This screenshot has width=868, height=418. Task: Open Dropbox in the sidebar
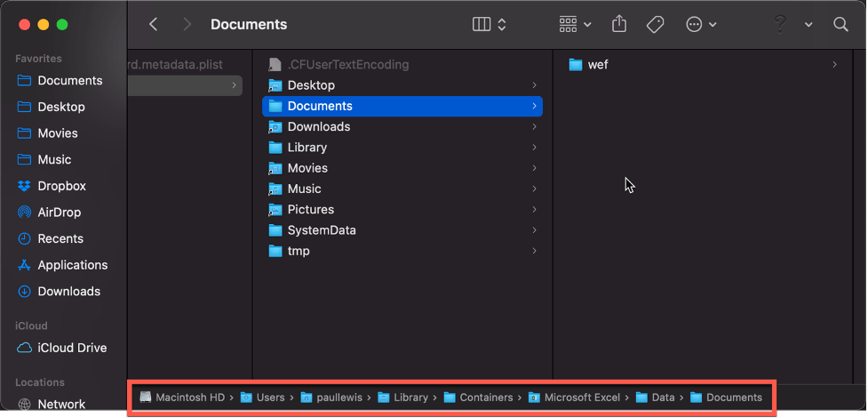[61, 186]
